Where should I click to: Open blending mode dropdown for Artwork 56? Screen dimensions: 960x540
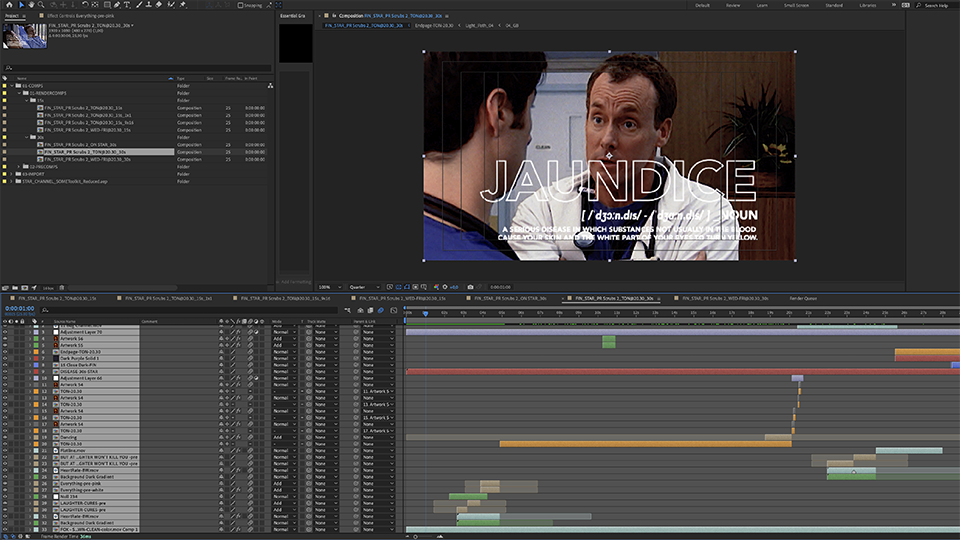pyautogui.click(x=285, y=339)
